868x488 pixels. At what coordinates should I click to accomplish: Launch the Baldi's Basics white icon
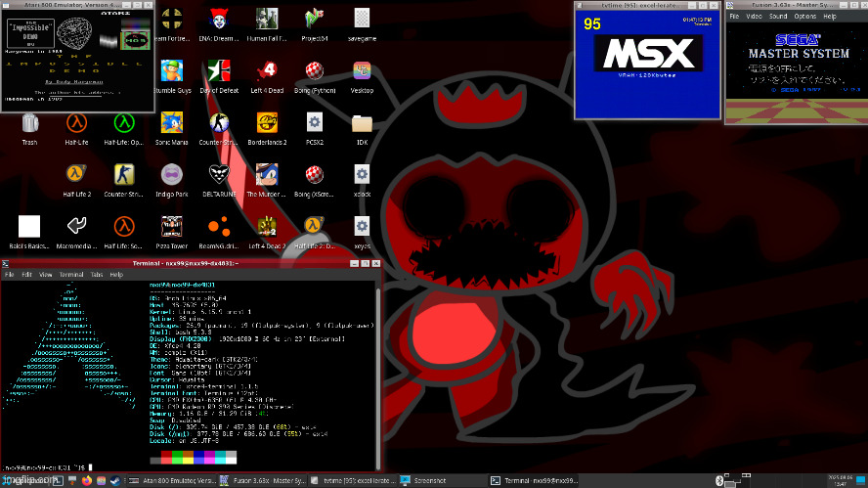click(x=29, y=227)
